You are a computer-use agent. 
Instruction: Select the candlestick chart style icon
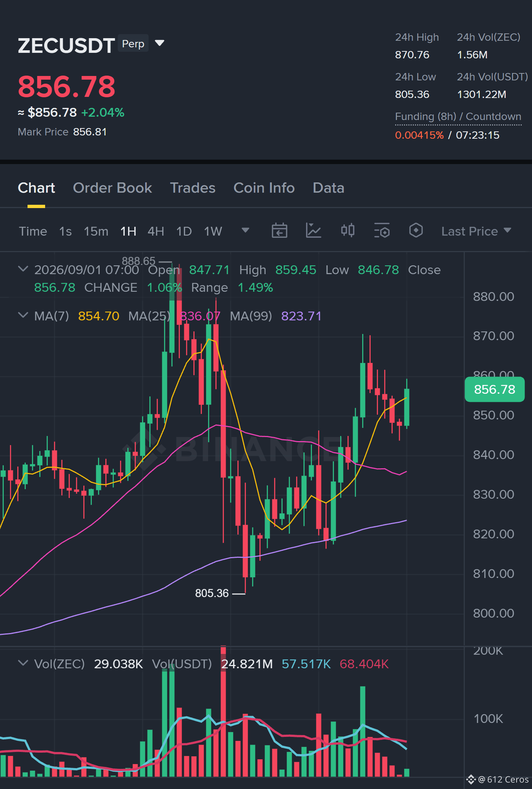[347, 230]
